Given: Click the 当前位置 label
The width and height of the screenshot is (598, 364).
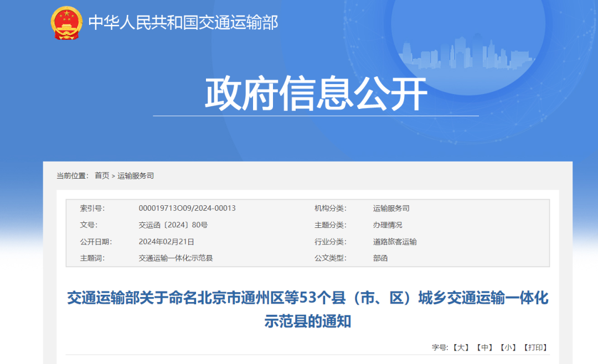Looking at the screenshot, I should click(x=72, y=175).
